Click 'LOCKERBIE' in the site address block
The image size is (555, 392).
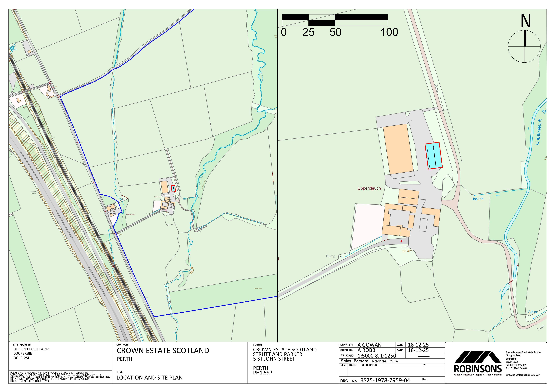[x=23, y=353]
